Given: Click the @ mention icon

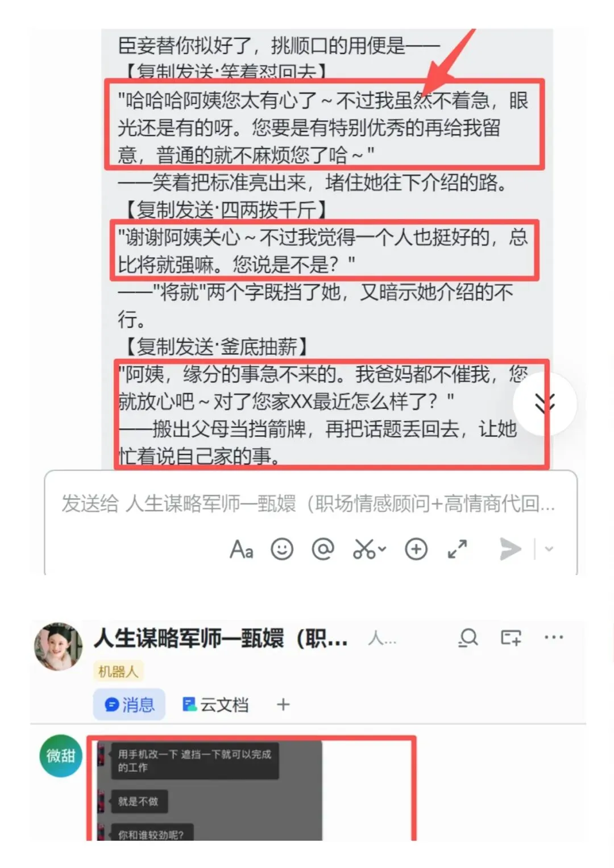Looking at the screenshot, I should click(x=323, y=549).
